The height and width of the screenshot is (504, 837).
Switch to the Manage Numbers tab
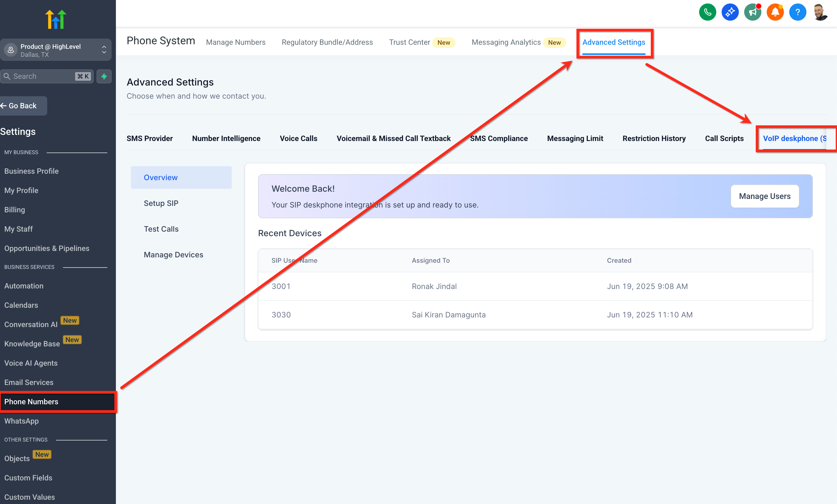(236, 42)
